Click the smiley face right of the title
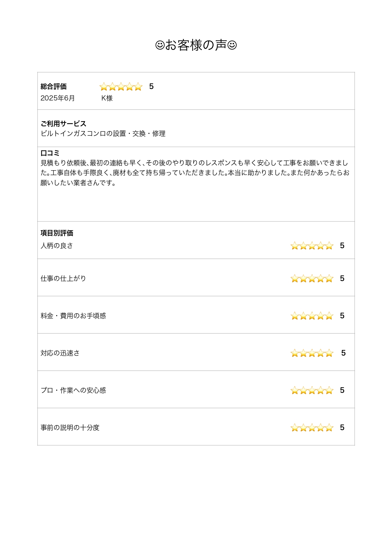Screen dimensions: 392x554 (232, 45)
